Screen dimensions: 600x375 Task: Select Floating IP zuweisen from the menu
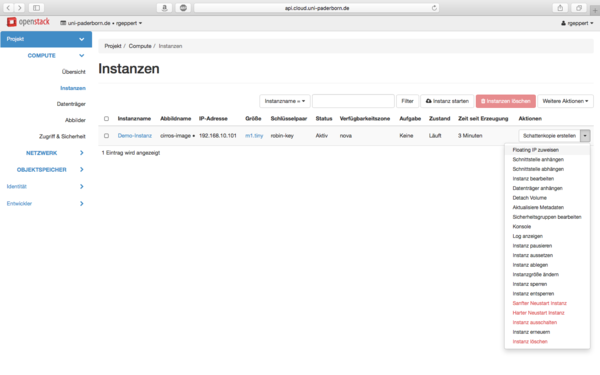(x=548, y=150)
